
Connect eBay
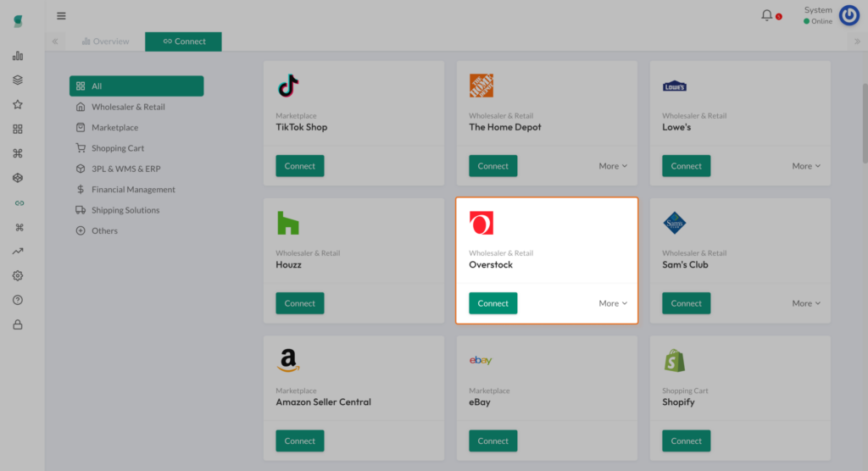[492, 441]
